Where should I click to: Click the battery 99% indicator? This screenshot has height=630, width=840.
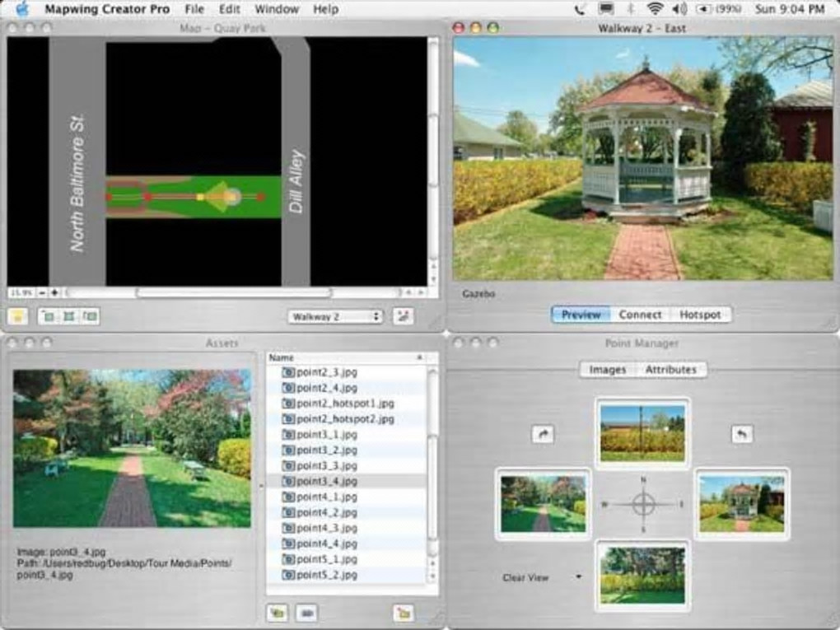pyautogui.click(x=718, y=9)
